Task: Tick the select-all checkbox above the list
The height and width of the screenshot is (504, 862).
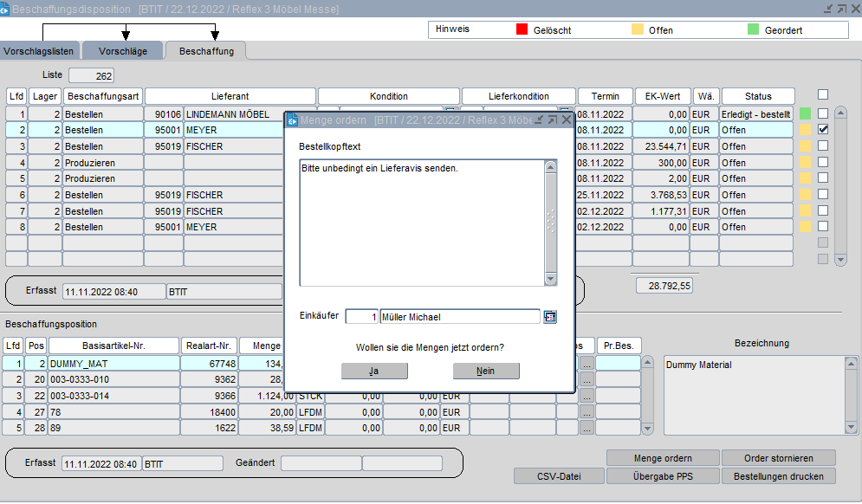Action: click(823, 95)
